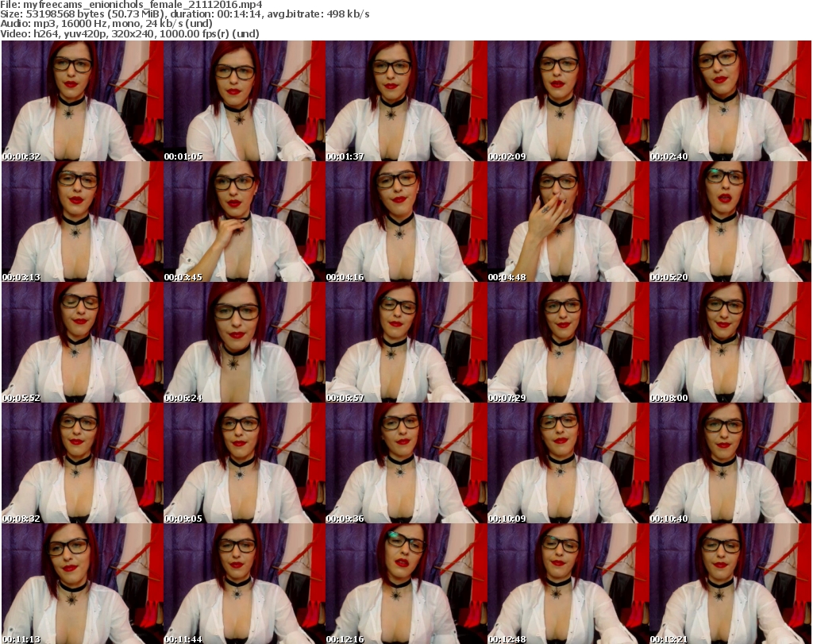Select the thumbnail timestamped 00:12:48
813x644 pixels.
pyautogui.click(x=568, y=584)
